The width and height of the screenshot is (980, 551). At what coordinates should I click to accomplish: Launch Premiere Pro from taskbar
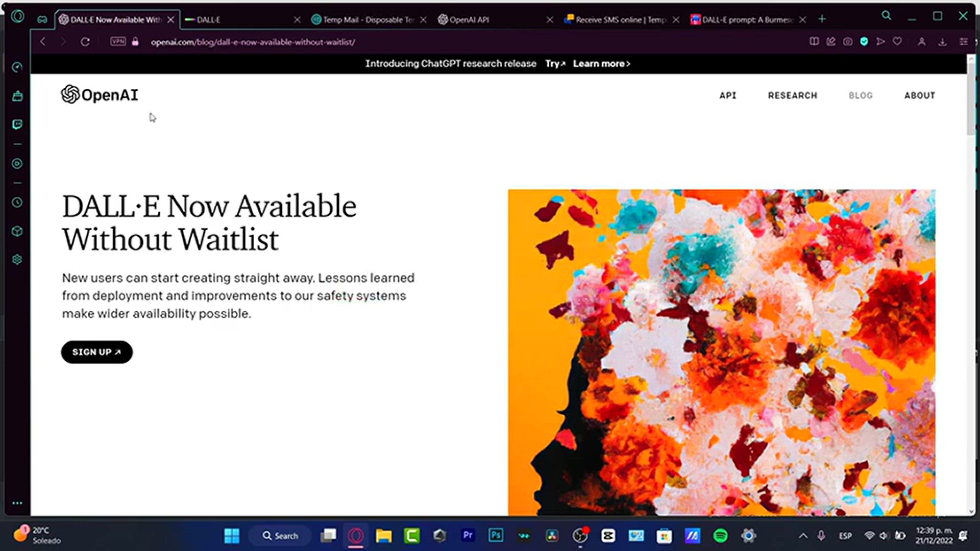click(x=468, y=535)
